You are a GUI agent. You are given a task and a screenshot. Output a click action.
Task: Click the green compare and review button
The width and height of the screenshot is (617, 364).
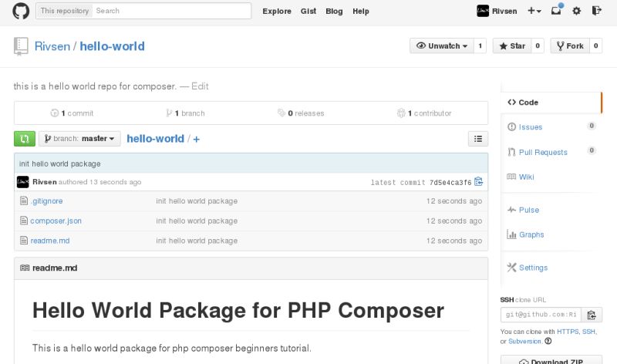pos(25,139)
